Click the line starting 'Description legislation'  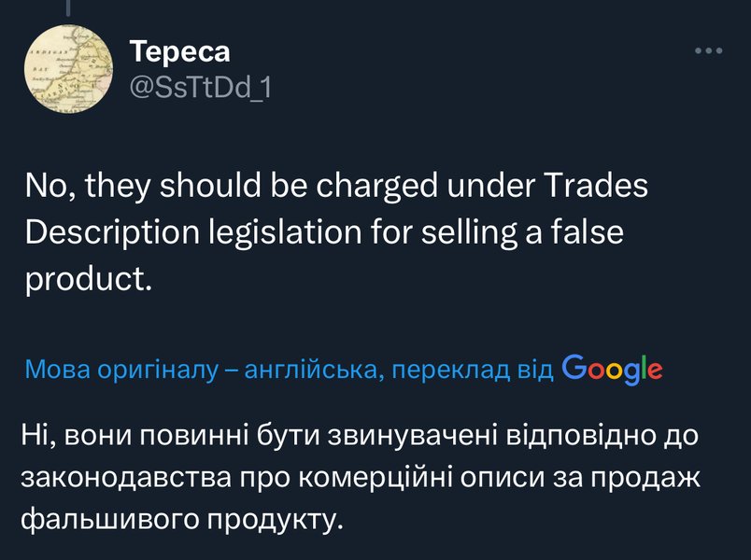(324, 232)
